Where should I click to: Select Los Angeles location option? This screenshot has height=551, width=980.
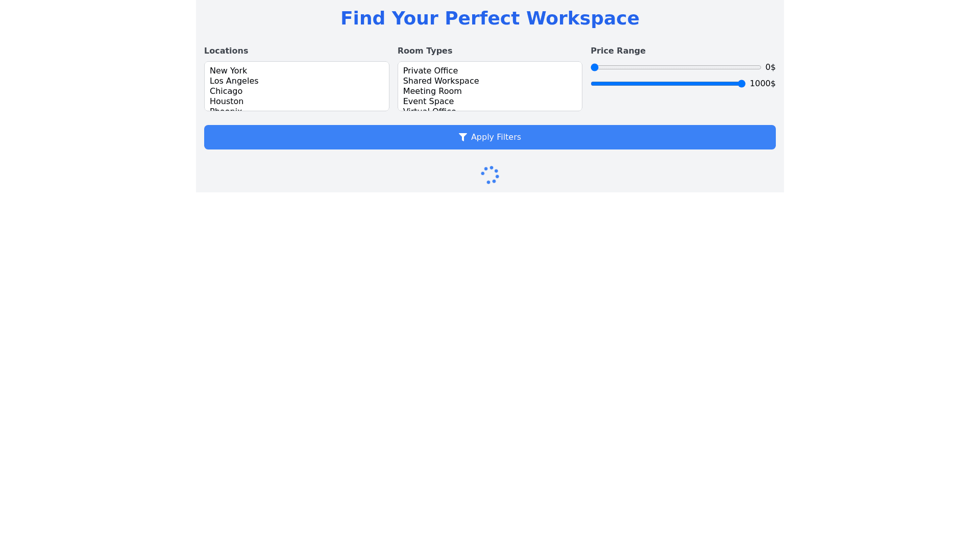234,81
